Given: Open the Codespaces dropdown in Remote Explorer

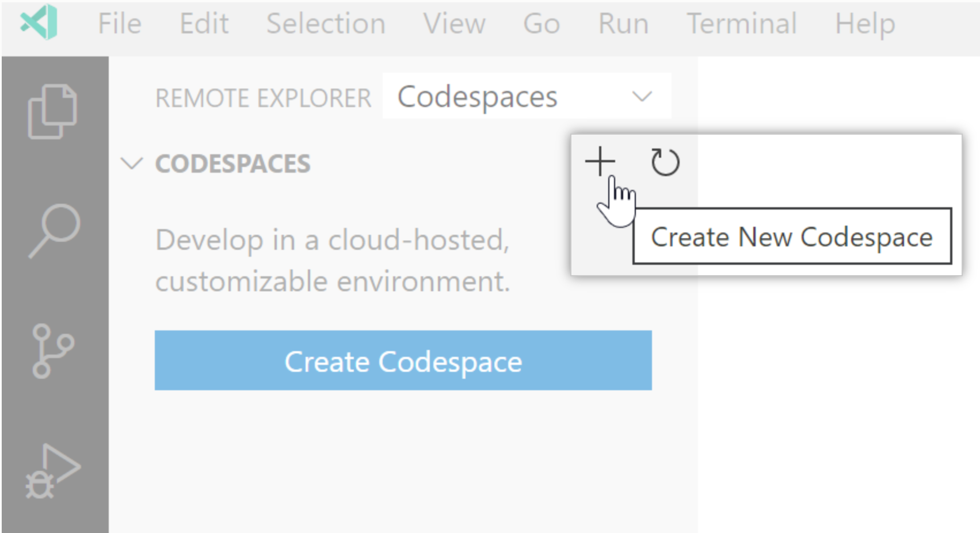Looking at the screenshot, I should 526,97.
